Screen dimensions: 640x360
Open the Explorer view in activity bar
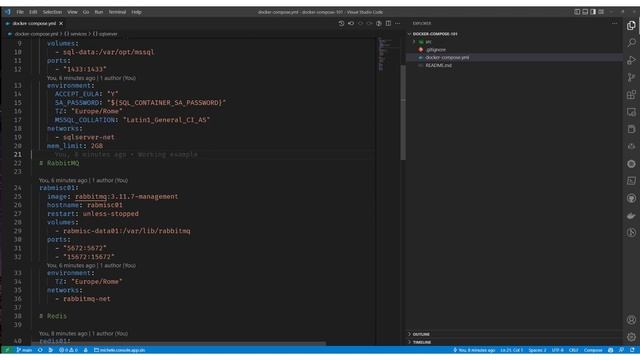[631, 26]
